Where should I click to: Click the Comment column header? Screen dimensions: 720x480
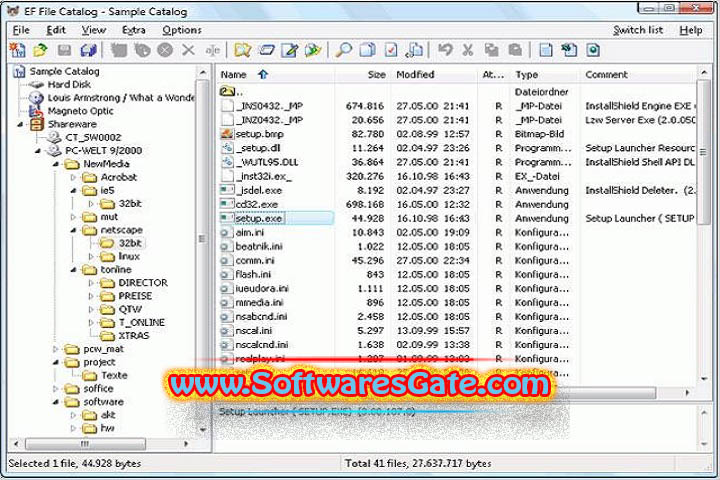click(x=638, y=74)
